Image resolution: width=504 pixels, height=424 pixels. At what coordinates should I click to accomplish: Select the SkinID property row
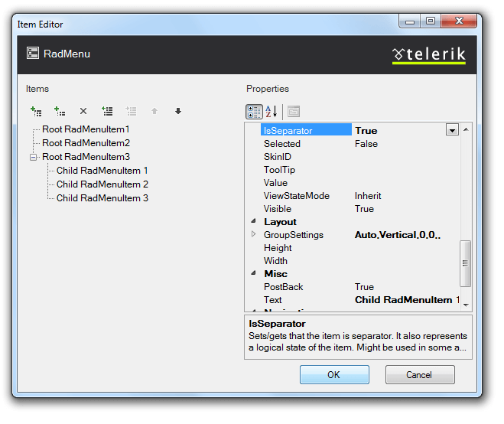point(360,157)
